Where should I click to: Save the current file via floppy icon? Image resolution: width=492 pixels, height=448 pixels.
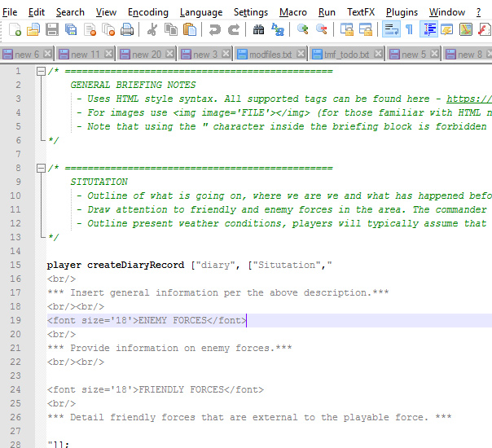tap(52, 29)
